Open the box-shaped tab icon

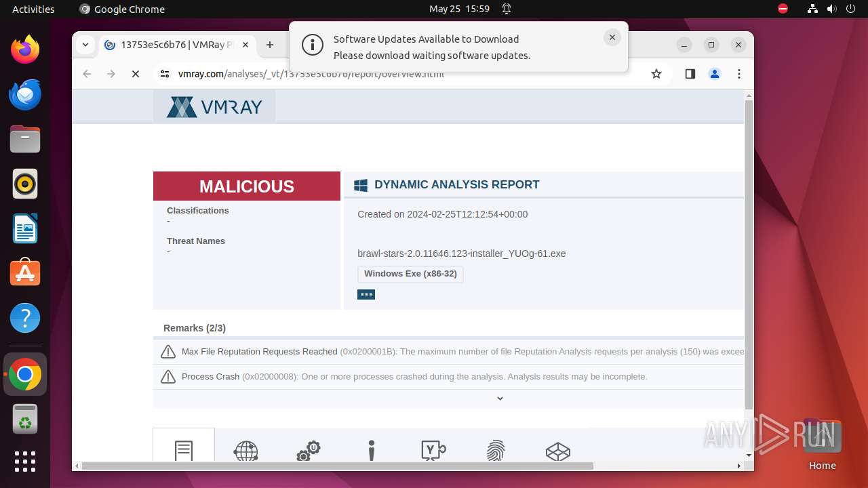coord(558,451)
